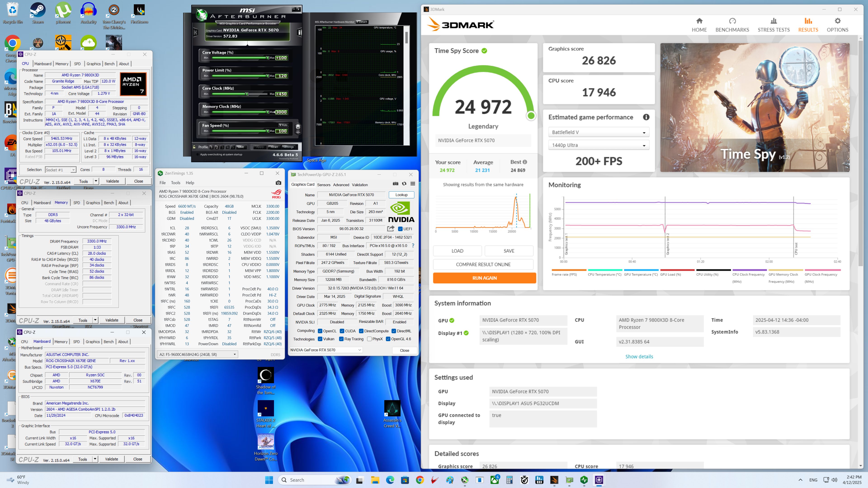Open the FireStorm desktop shortcut
868x488 pixels.
[139, 14]
